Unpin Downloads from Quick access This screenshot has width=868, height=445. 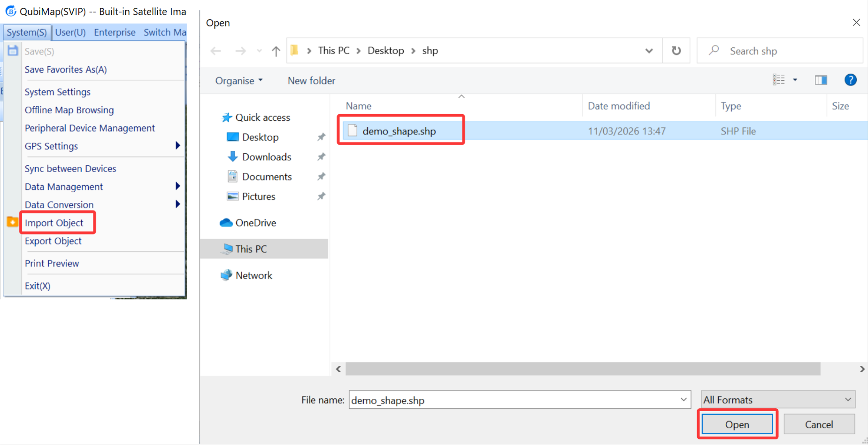pos(321,157)
